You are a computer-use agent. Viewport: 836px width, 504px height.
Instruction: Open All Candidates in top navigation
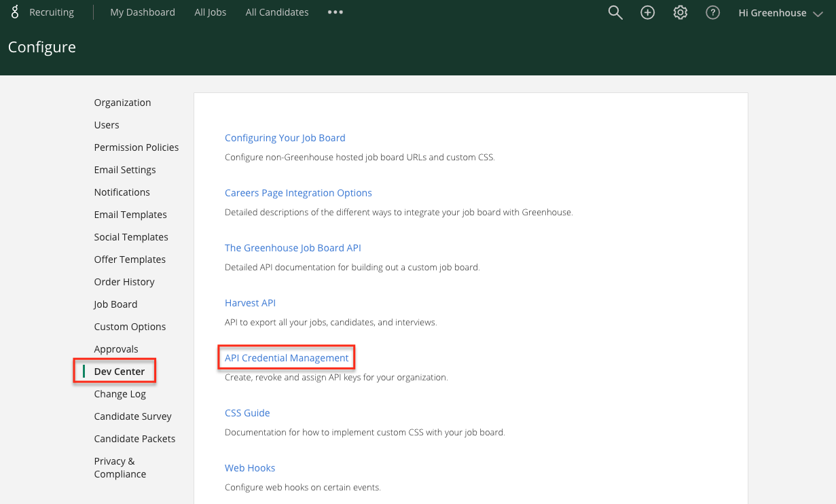click(277, 12)
